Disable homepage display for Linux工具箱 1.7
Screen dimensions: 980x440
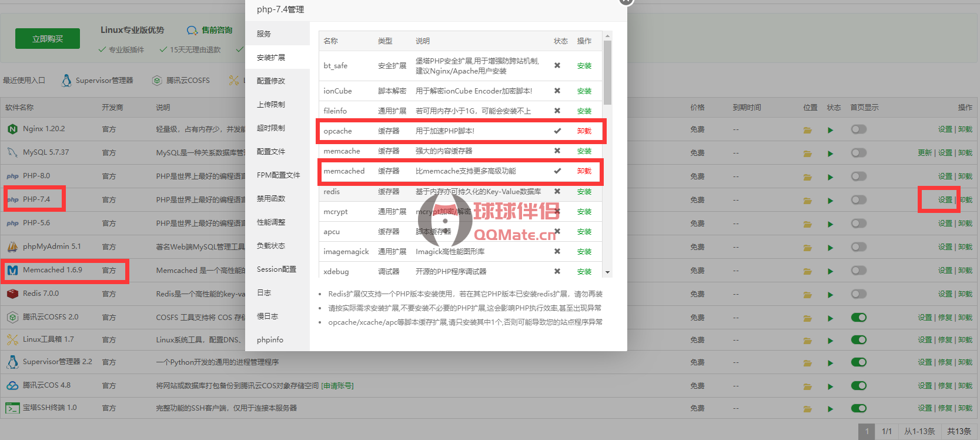pos(859,339)
